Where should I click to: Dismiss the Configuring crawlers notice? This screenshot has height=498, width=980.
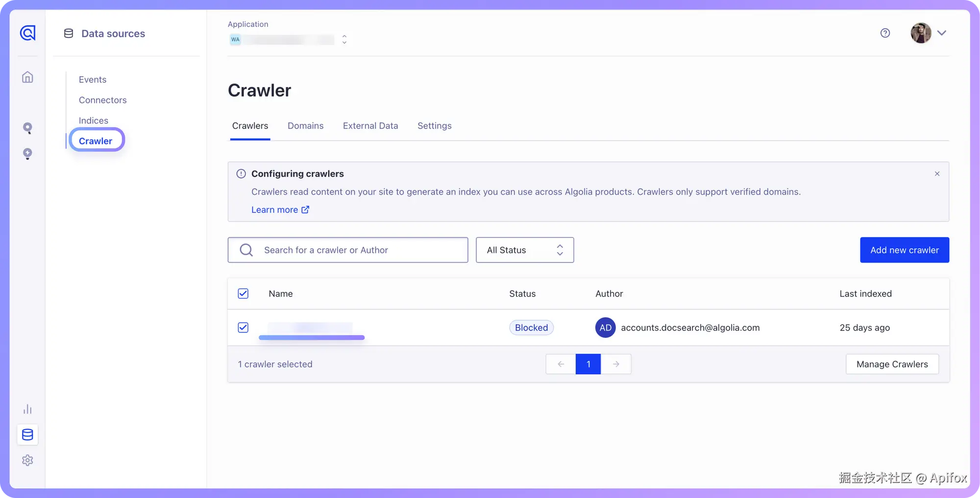(x=937, y=174)
